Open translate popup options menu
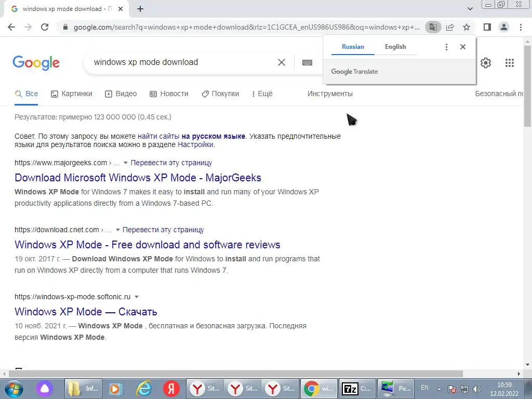532x399 pixels. [x=446, y=47]
